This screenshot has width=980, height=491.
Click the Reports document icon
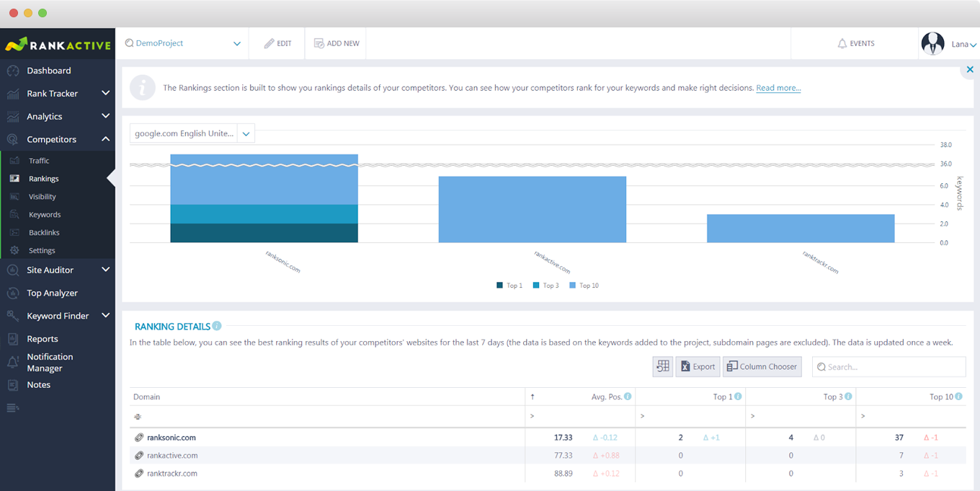pos(13,339)
